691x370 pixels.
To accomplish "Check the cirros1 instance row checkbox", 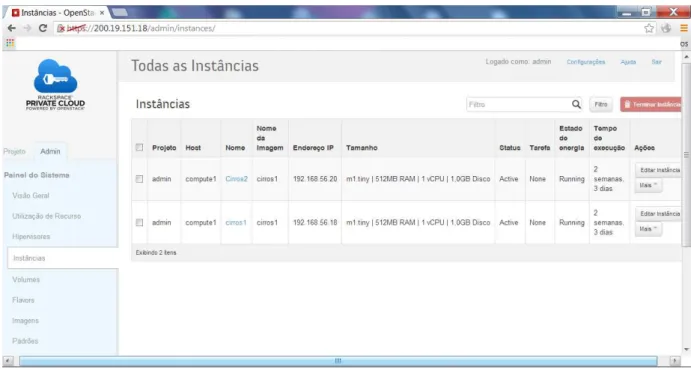I will pos(139,222).
